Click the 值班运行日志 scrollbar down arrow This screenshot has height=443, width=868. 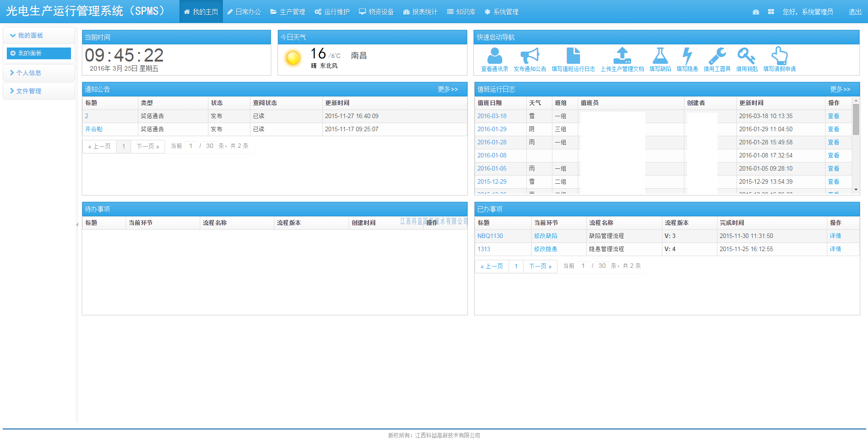tap(856, 190)
